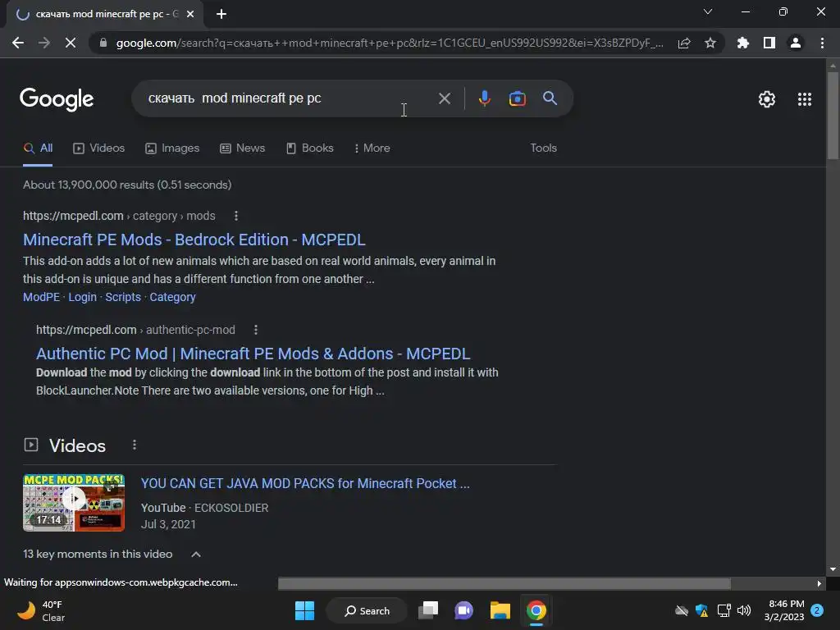Image resolution: width=840 pixels, height=630 pixels.
Task: Open the side panel icon
Action: [x=769, y=43]
